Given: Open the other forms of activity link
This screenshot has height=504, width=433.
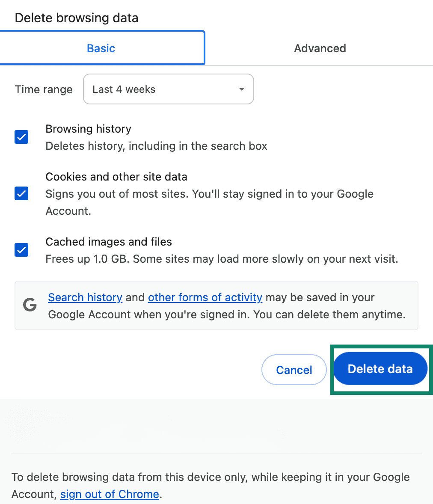Looking at the screenshot, I should click(x=205, y=297).
